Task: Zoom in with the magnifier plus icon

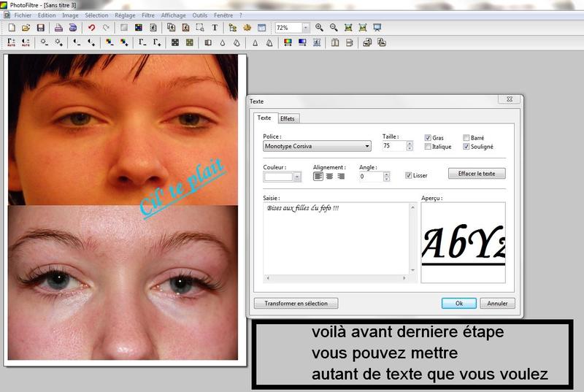Action: 319,28
